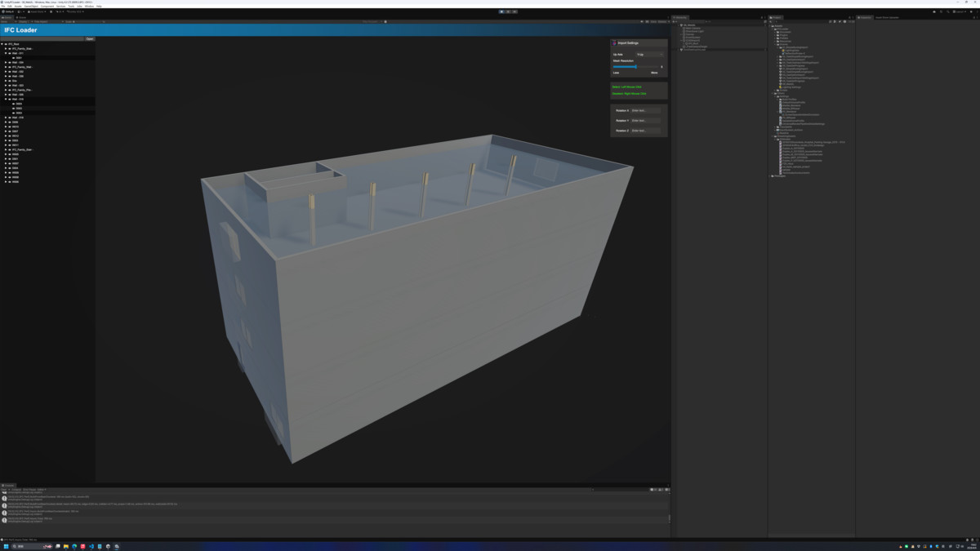Expand the IFC_Family_Wall tree node
This screenshot has width=980, height=551.
coord(7,67)
